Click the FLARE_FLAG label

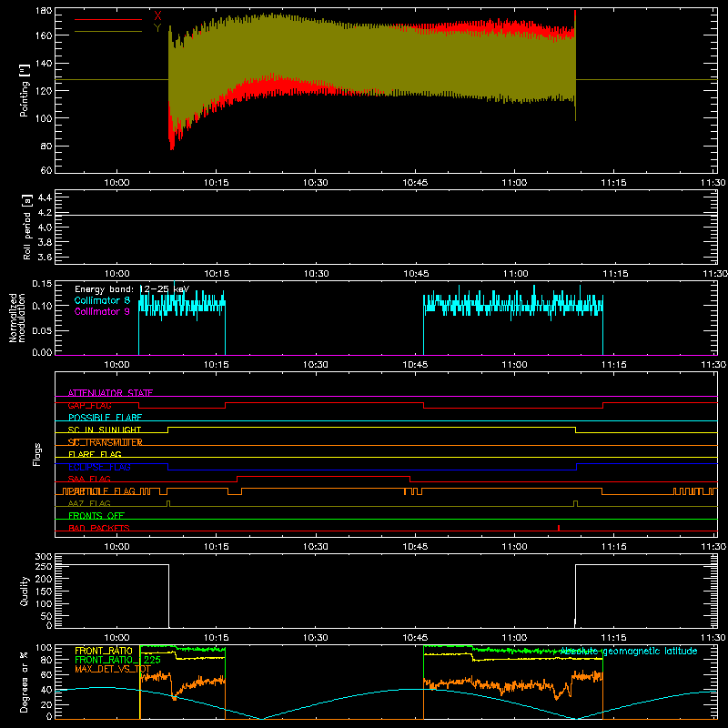[95, 454]
